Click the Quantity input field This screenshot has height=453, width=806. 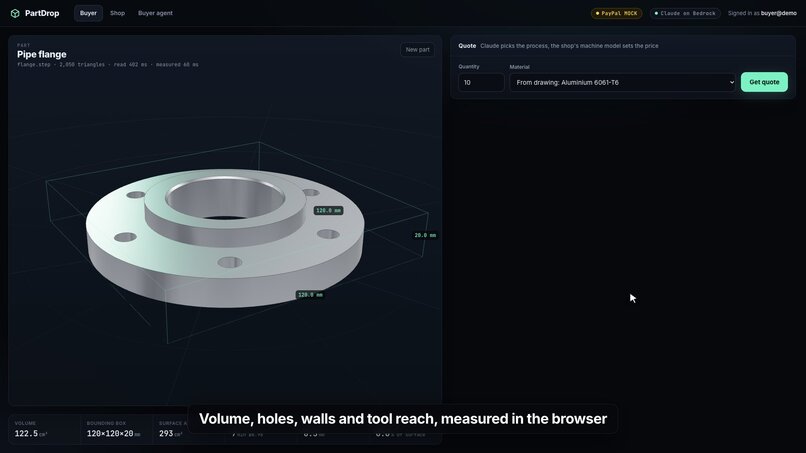(x=481, y=82)
